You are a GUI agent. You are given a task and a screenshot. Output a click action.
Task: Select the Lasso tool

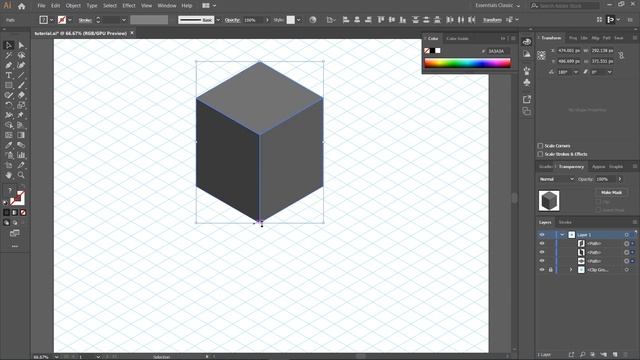coord(21,55)
